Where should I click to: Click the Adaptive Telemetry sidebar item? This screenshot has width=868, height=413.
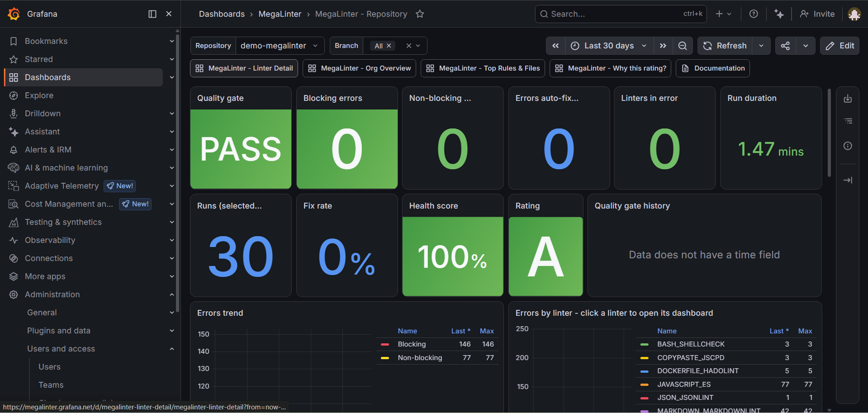(x=62, y=186)
